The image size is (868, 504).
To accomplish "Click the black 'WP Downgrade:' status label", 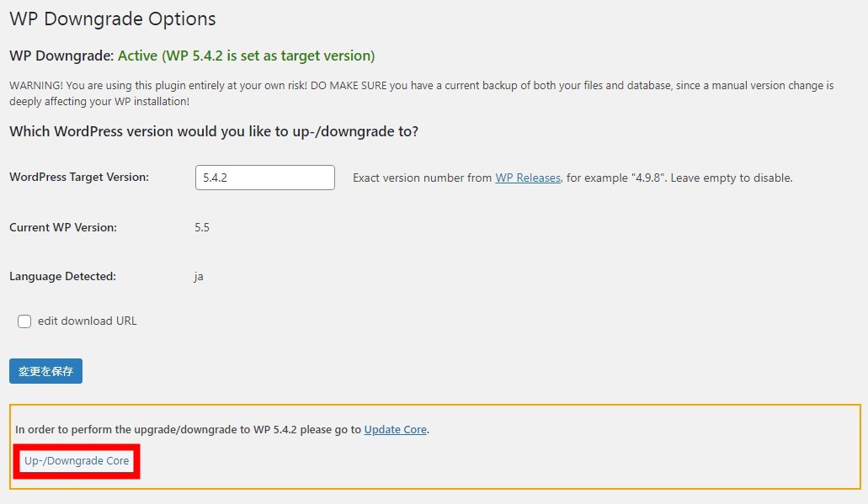I will [61, 56].
